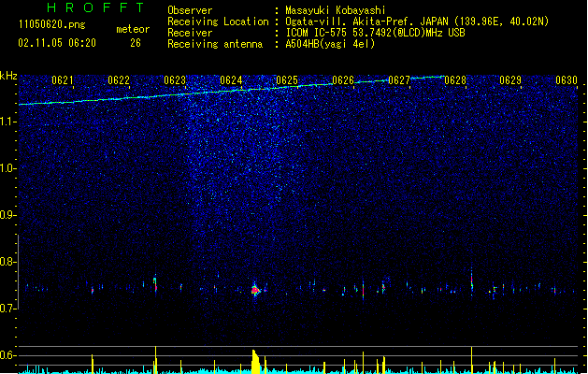Click the 0625 time marker
This screenshot has height=374, width=588.
287,80
